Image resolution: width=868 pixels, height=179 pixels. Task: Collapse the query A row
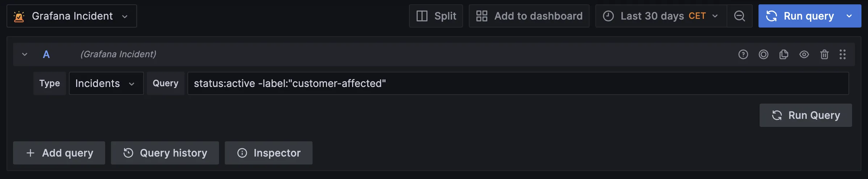25,54
